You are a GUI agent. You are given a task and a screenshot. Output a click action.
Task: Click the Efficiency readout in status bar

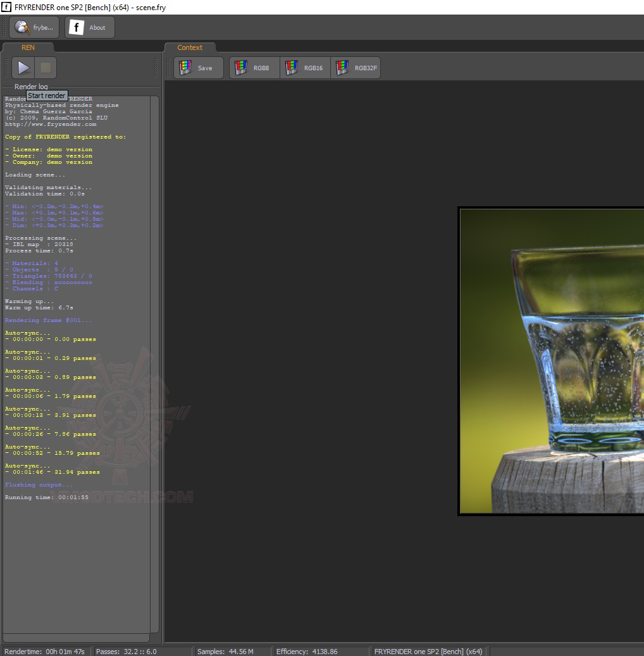(x=307, y=652)
